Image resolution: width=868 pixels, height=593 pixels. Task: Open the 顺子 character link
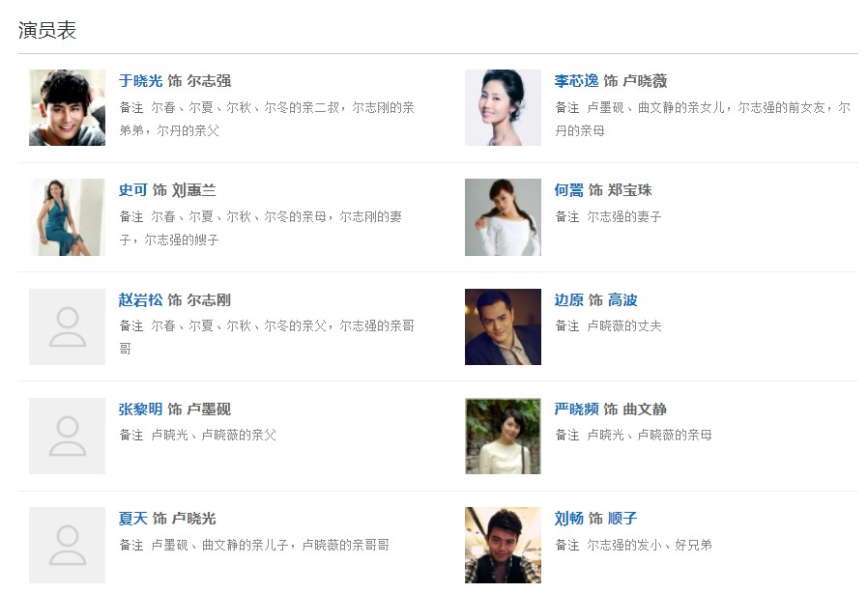(622, 519)
